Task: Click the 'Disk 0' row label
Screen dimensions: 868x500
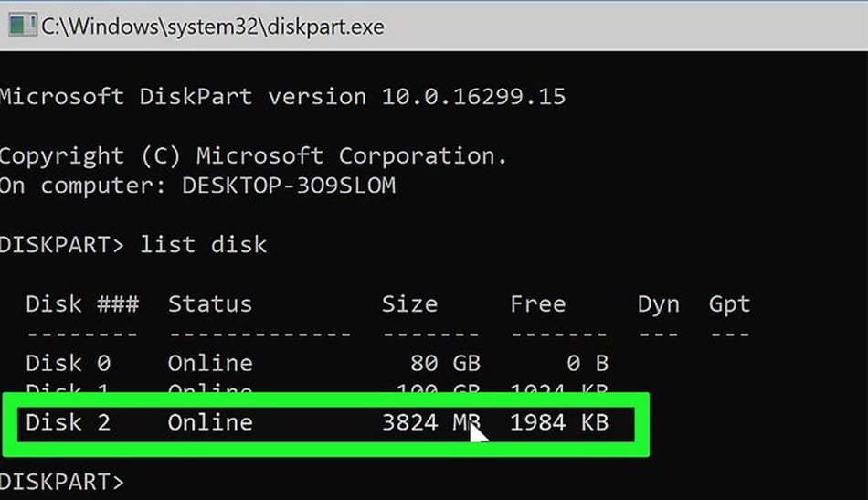Action: pos(69,364)
